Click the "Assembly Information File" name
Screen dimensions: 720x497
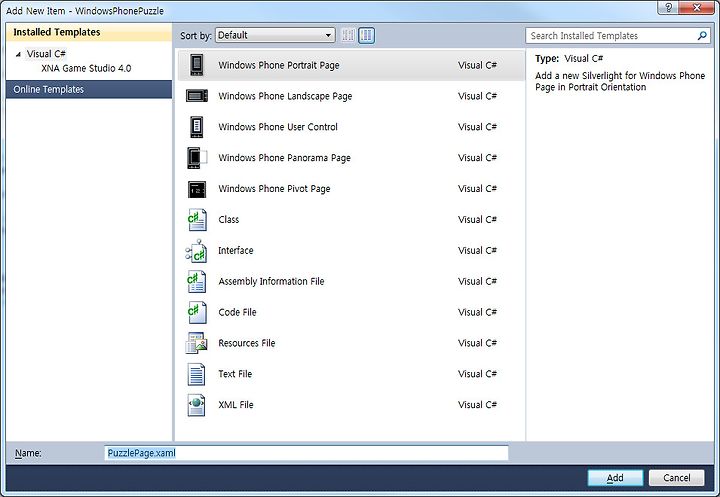tap(271, 281)
